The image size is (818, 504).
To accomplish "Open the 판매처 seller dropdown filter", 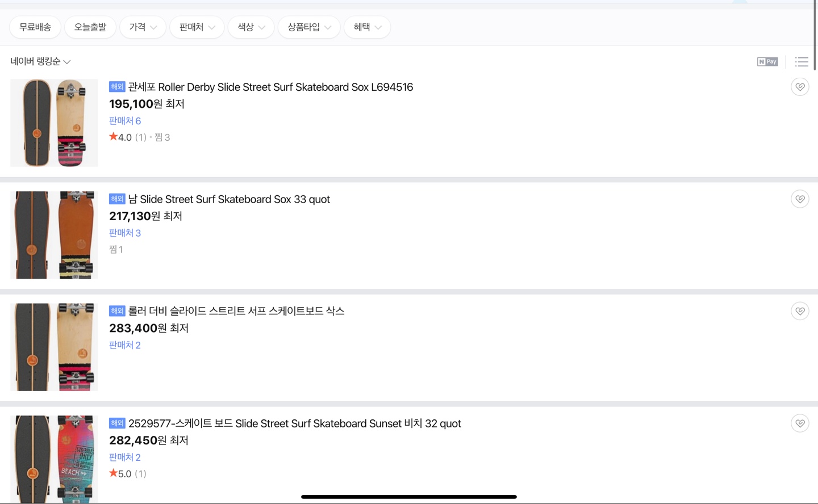I will pos(197,27).
